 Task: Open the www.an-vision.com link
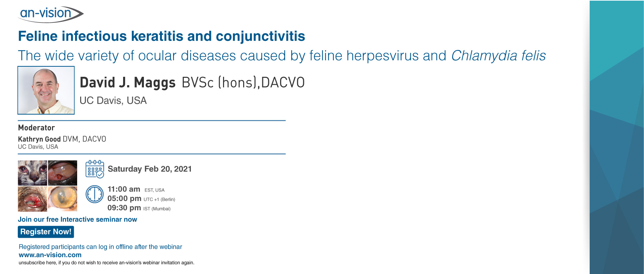click(x=50, y=255)
